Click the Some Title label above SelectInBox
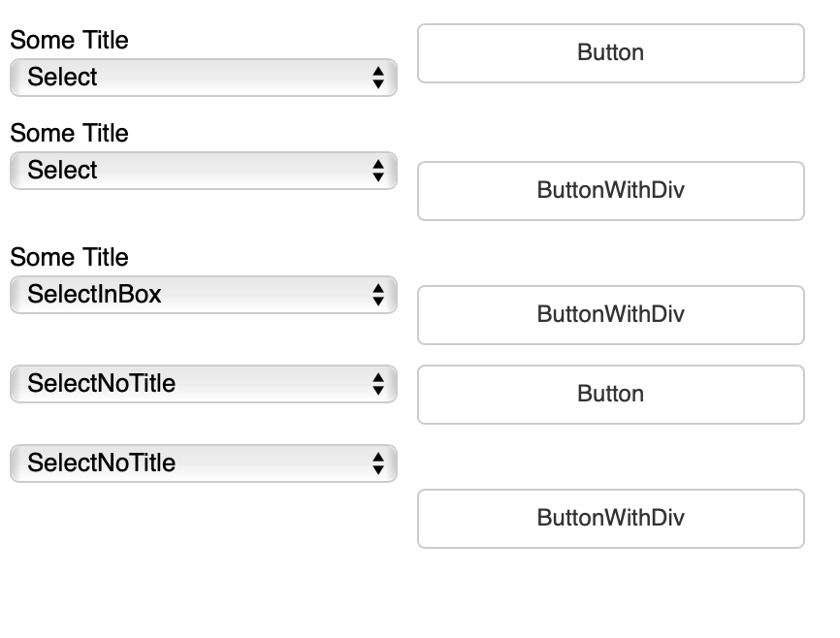 69,258
